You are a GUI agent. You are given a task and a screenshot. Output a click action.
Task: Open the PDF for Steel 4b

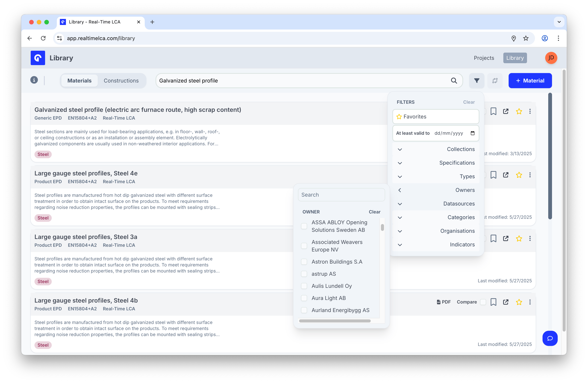click(444, 302)
